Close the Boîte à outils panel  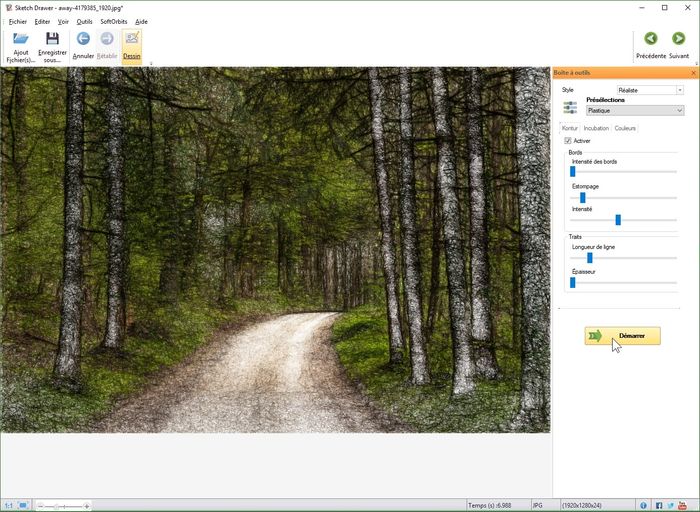[x=693, y=73]
